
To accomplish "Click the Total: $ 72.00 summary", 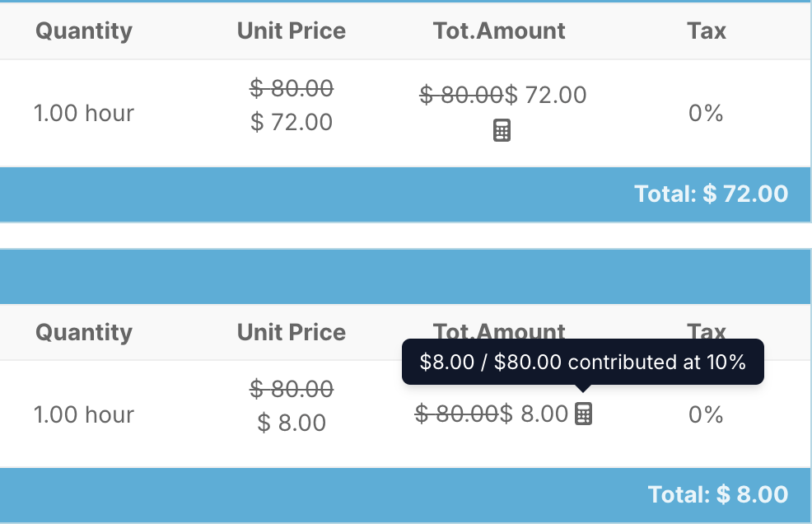I will (711, 194).
